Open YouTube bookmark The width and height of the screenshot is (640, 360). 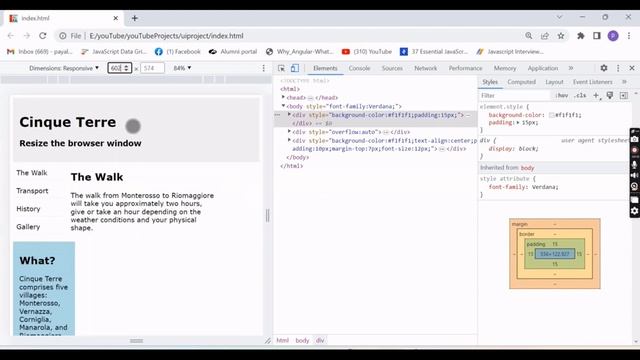pyautogui.click(x=367, y=51)
